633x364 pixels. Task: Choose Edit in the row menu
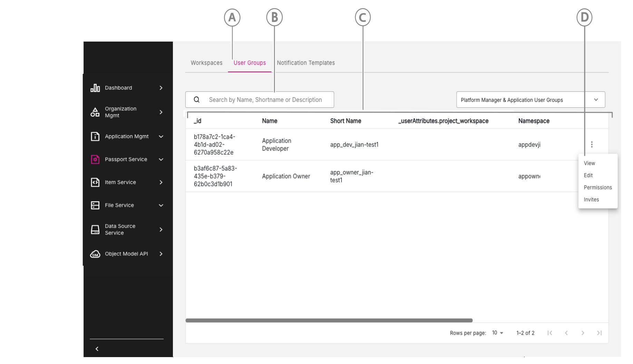pyautogui.click(x=588, y=175)
